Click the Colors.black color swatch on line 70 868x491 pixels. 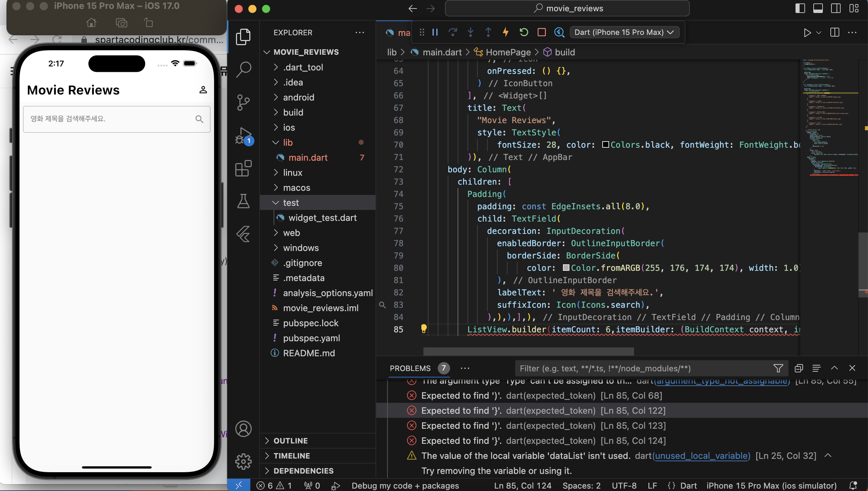tap(605, 145)
